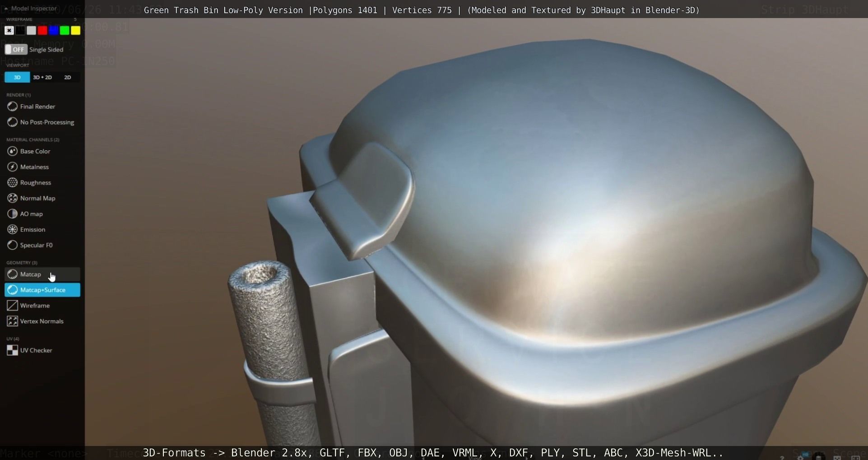Viewport: 868px width, 460px height.
Task: Click the RENDER (1) section header
Action: tap(19, 95)
